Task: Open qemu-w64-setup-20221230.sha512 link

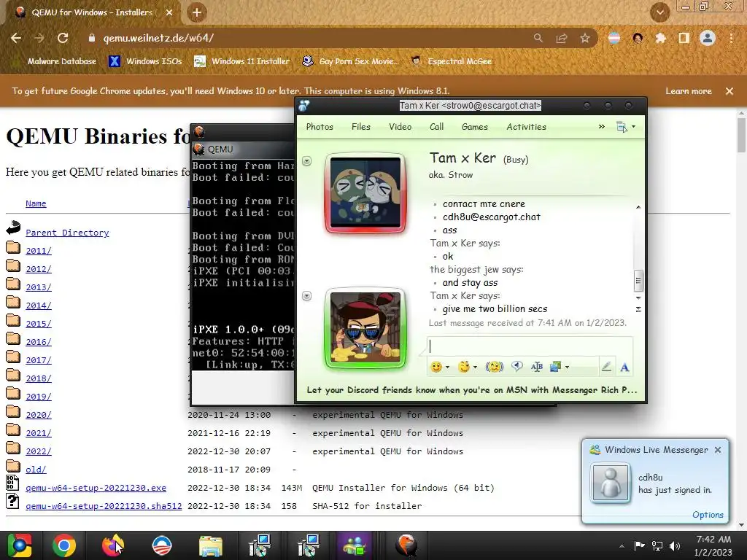Action: [104, 506]
